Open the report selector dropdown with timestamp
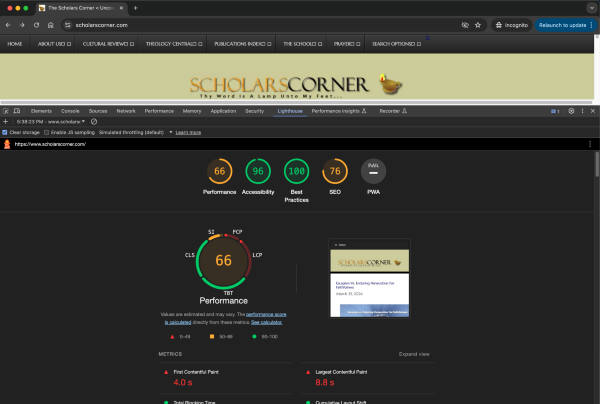The width and height of the screenshot is (600, 404). 51,122
